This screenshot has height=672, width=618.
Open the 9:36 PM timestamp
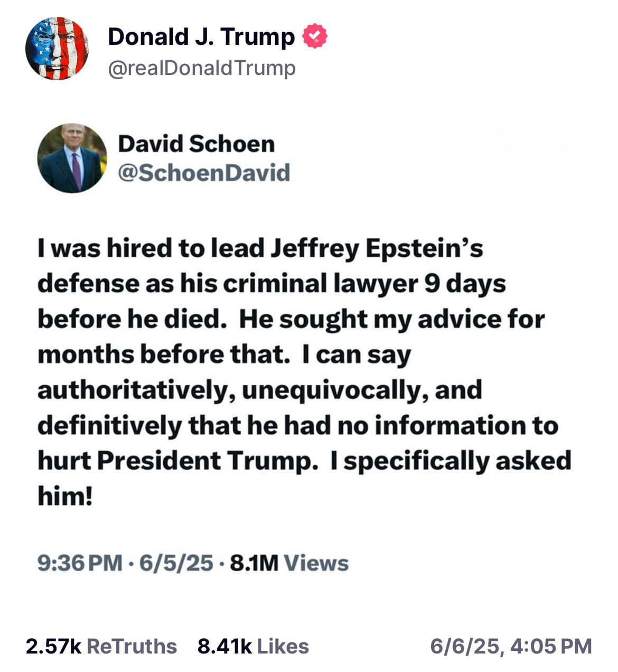[80, 563]
